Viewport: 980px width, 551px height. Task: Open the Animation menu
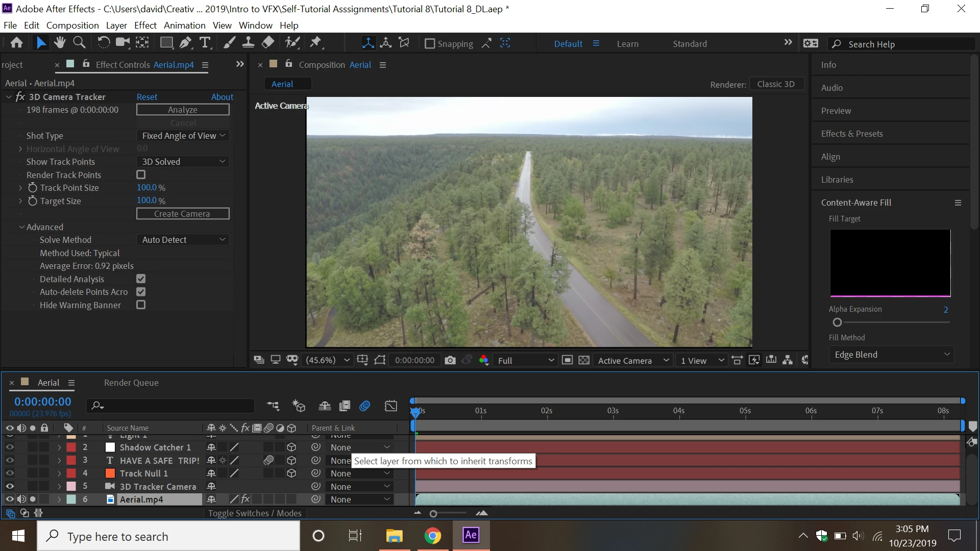(184, 25)
